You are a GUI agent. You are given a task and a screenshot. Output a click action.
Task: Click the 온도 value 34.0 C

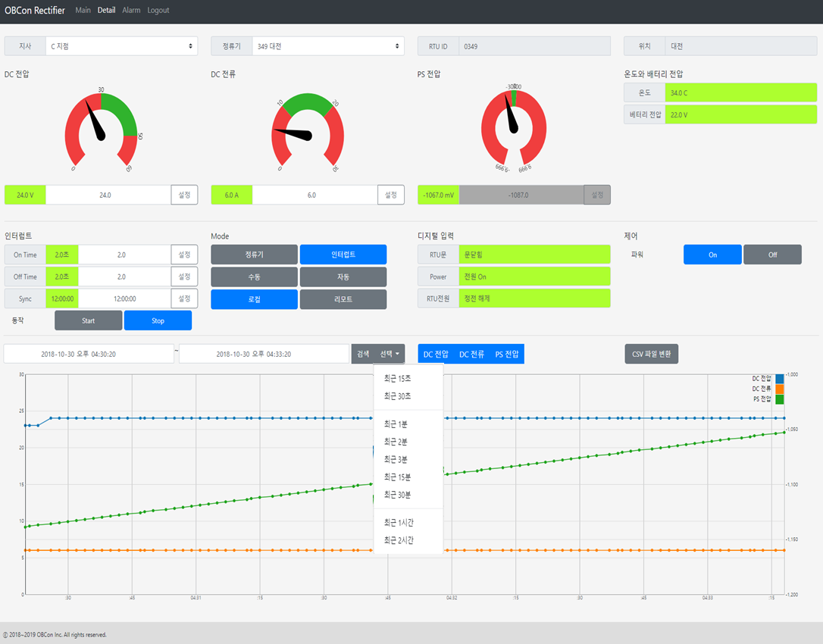[740, 93]
